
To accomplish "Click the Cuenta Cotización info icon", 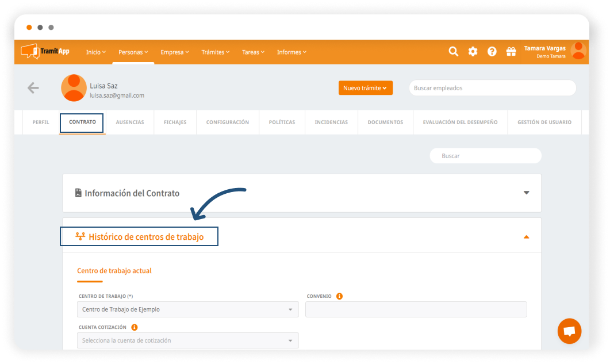I will click(x=134, y=327).
